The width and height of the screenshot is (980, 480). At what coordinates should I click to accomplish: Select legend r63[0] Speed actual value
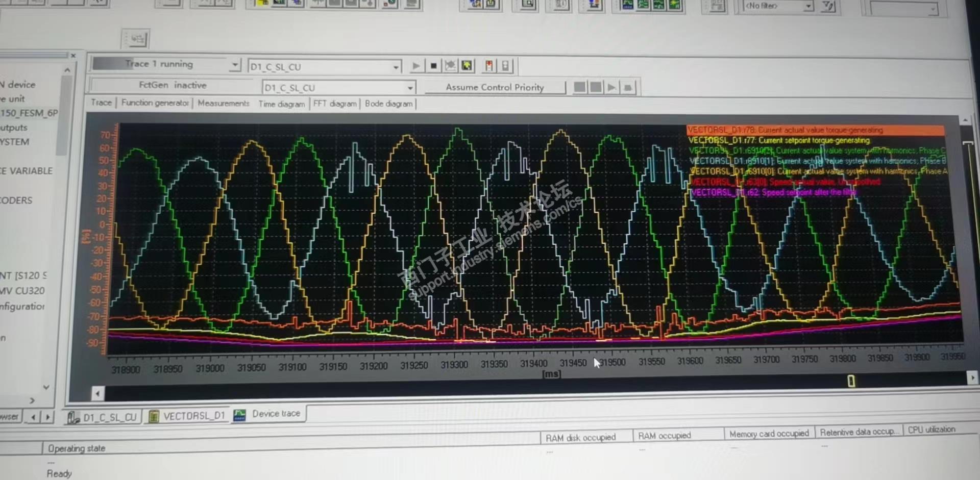[785, 182]
